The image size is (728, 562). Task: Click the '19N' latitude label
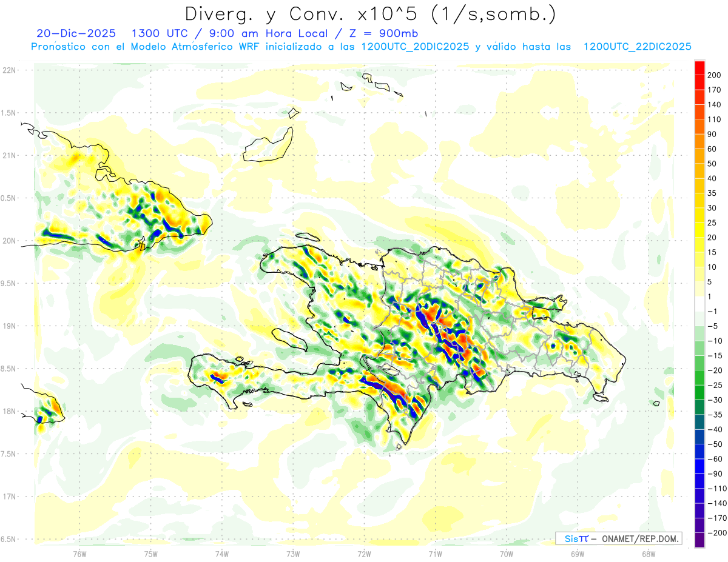(x=9, y=326)
